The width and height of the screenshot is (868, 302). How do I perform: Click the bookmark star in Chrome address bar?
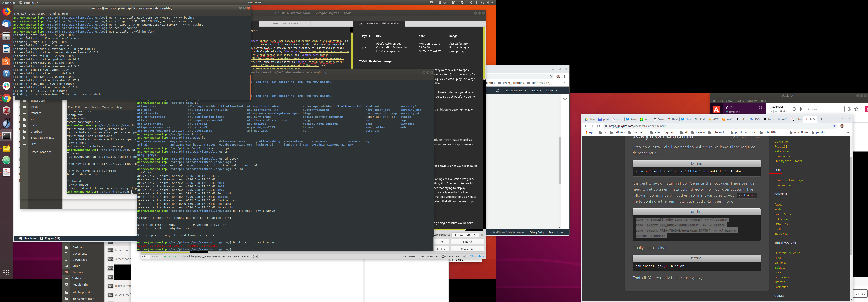[834, 126]
